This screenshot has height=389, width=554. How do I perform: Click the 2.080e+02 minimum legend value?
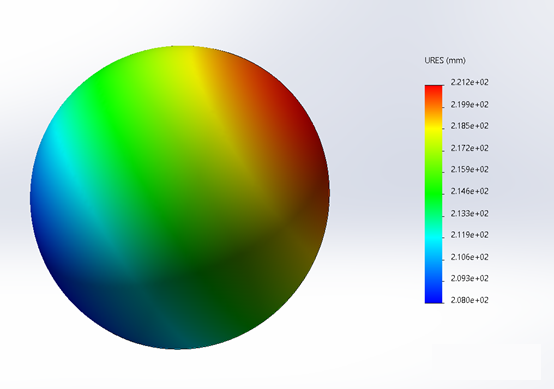pos(470,300)
